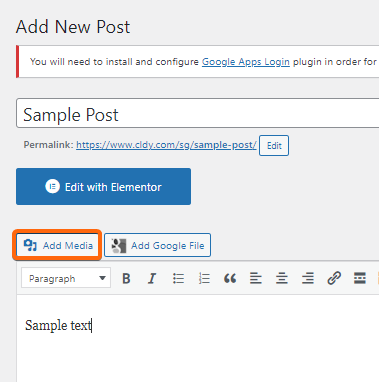This screenshot has width=379, height=382.
Task: Apply blockquote formatting
Action: tap(230, 278)
